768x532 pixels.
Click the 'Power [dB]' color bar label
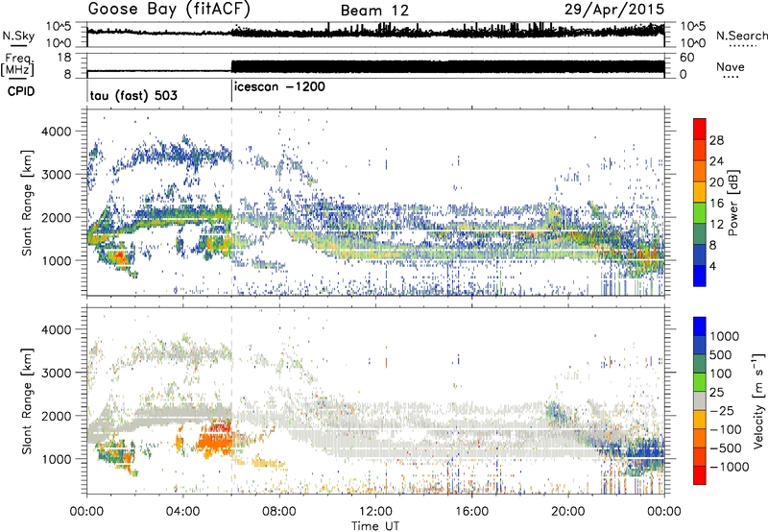click(732, 203)
